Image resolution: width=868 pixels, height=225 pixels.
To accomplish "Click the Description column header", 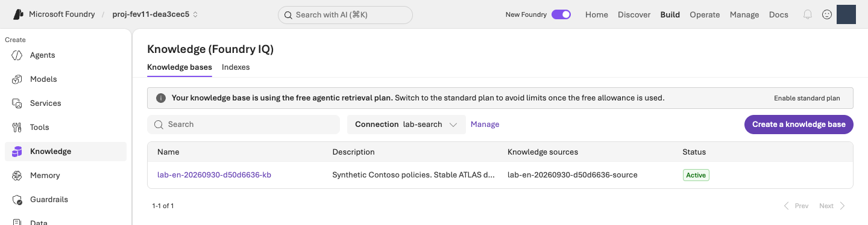I will point(353,152).
